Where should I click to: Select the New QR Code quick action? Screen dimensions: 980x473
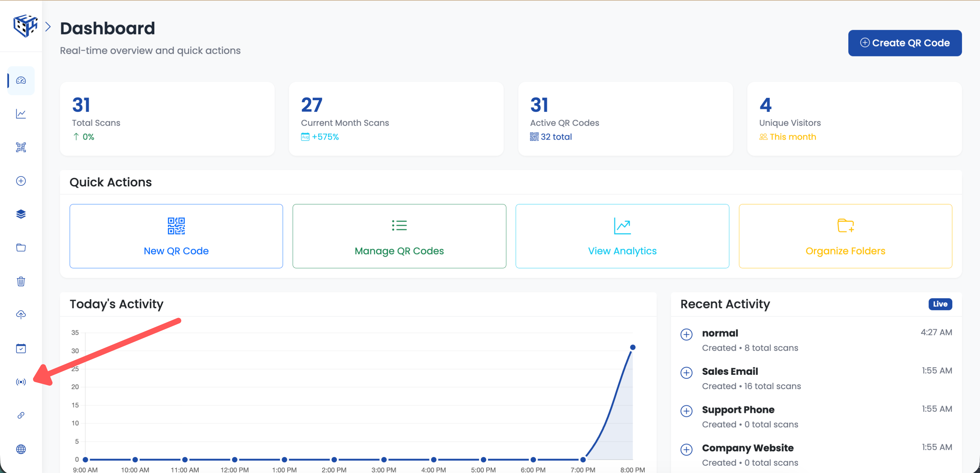pyautogui.click(x=176, y=236)
